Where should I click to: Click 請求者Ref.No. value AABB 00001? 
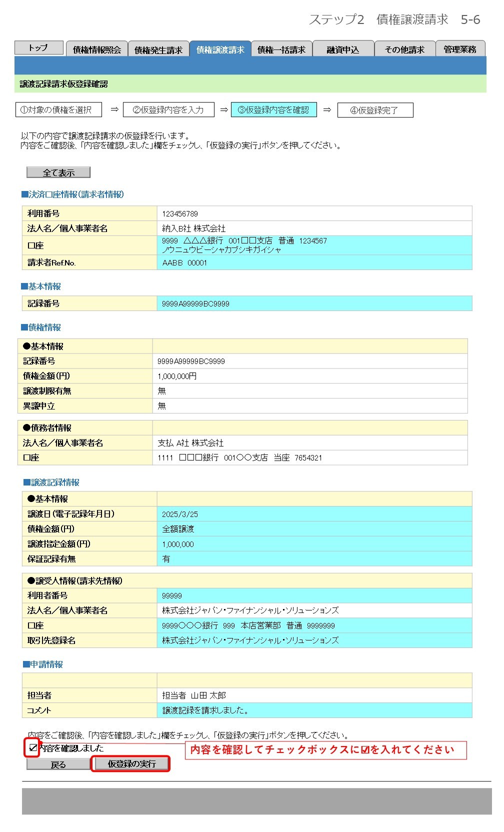point(184,262)
